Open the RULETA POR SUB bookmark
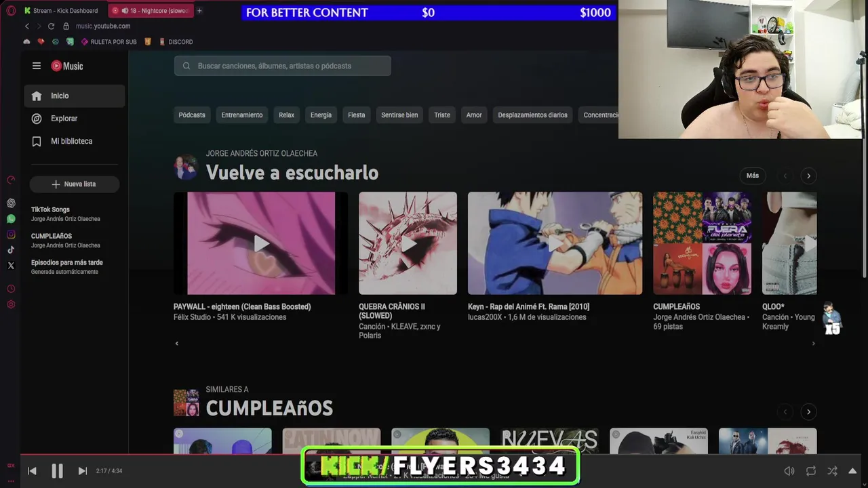The image size is (868, 488). (108, 42)
